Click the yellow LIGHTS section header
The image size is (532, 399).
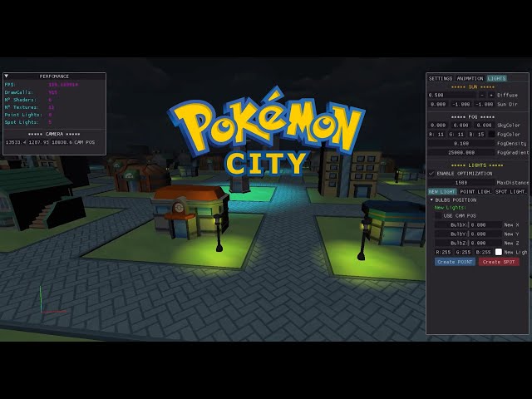pos(477,165)
